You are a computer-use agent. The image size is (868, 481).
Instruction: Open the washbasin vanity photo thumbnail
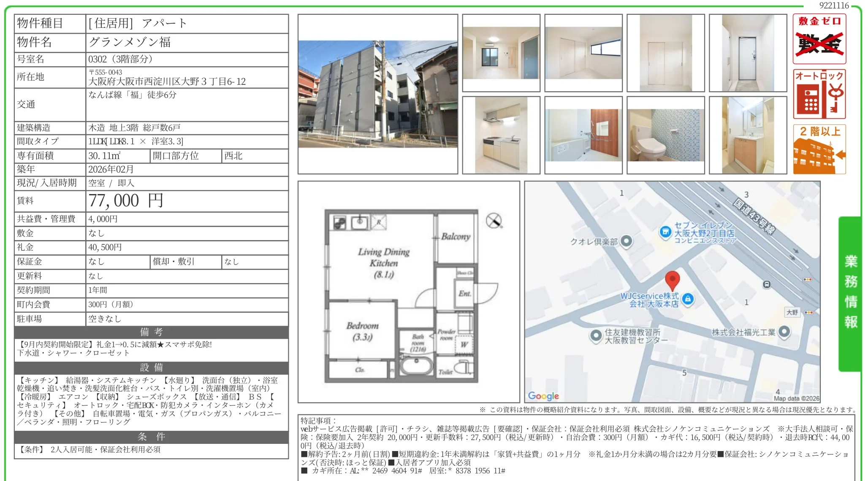(748, 135)
